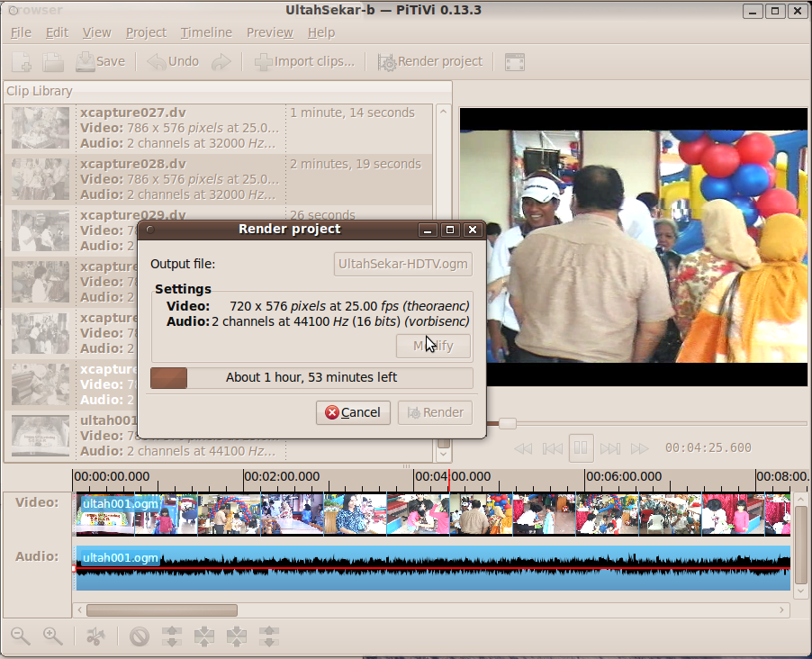Open the Project menu
Screen dimensions: 812x659
click(x=146, y=32)
